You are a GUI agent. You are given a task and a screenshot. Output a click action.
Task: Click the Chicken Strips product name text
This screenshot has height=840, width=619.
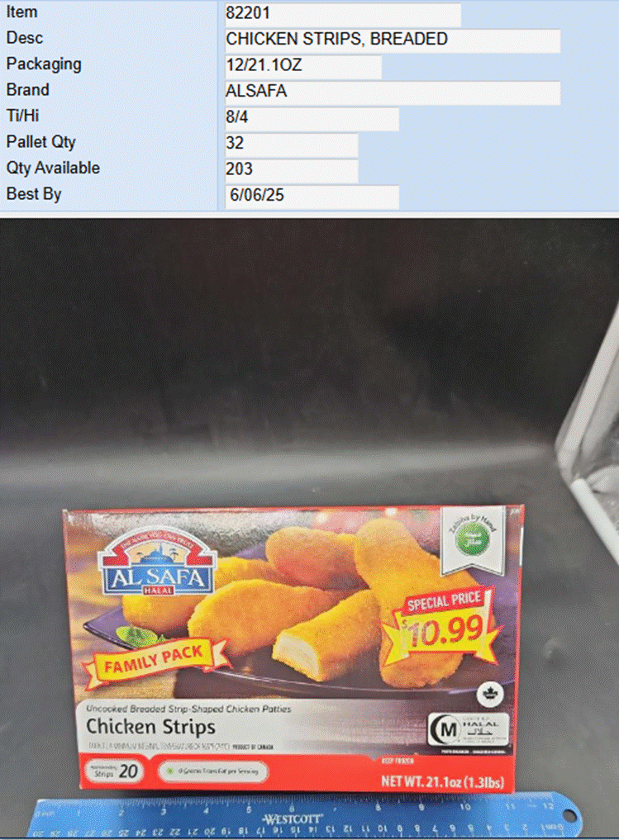[150, 728]
